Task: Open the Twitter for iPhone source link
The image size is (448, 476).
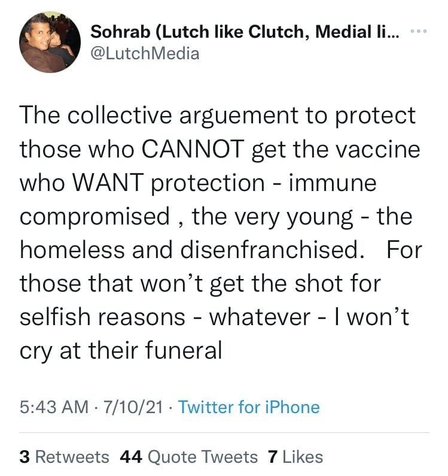Action: (x=249, y=407)
